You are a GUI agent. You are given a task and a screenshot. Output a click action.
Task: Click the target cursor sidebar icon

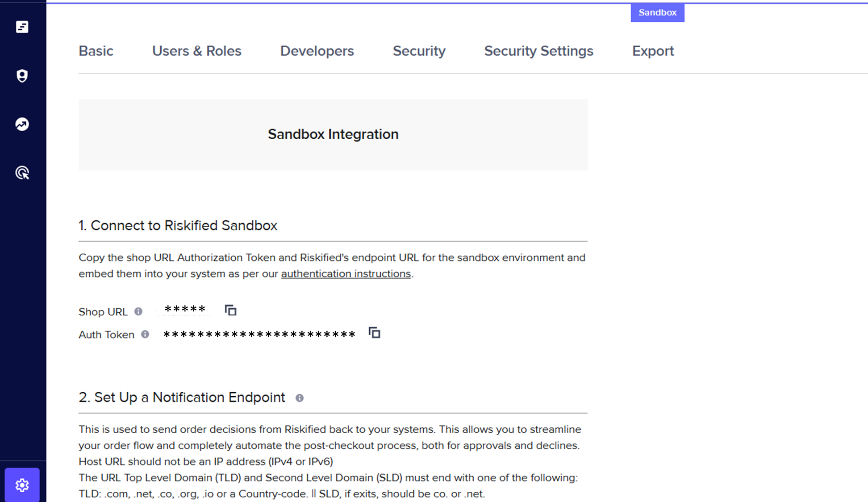click(x=22, y=173)
